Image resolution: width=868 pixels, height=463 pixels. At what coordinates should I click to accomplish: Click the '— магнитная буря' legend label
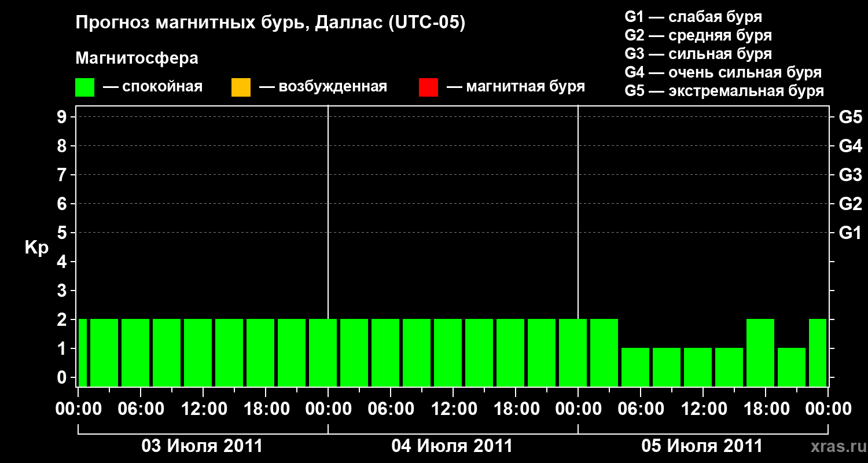pos(516,87)
